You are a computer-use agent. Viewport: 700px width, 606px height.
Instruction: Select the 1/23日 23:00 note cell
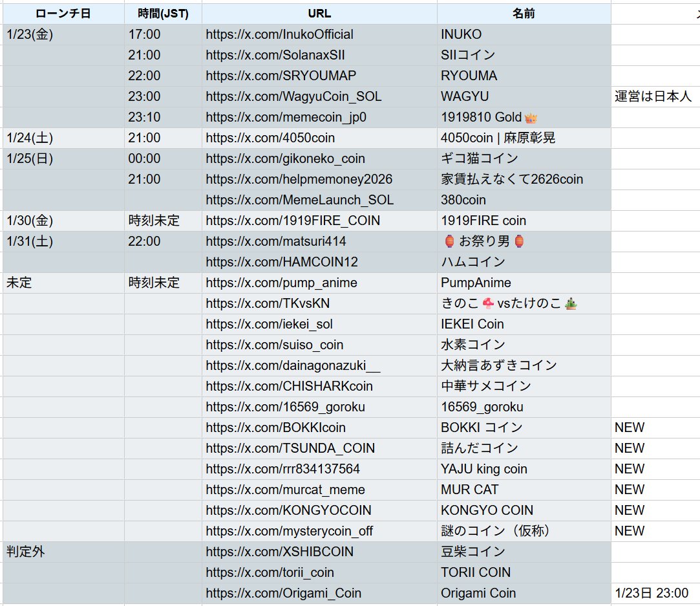pos(655,593)
